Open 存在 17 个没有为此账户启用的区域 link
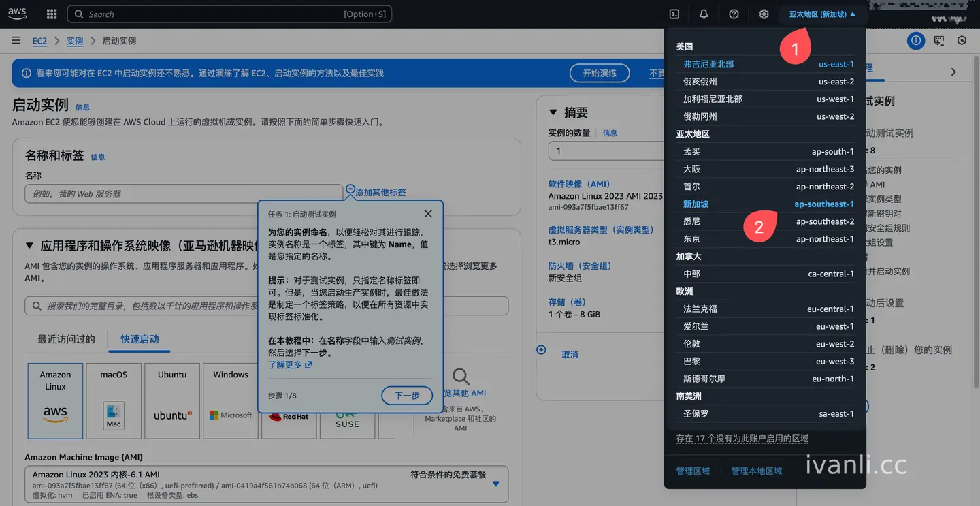980x506 pixels. 742,439
